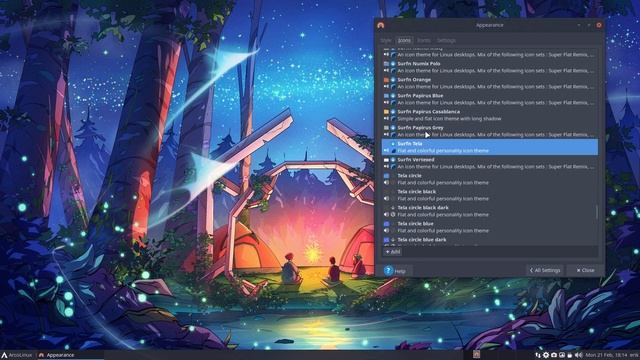Open the network tray icon
Screen dimensions: 640x360
click(538, 355)
